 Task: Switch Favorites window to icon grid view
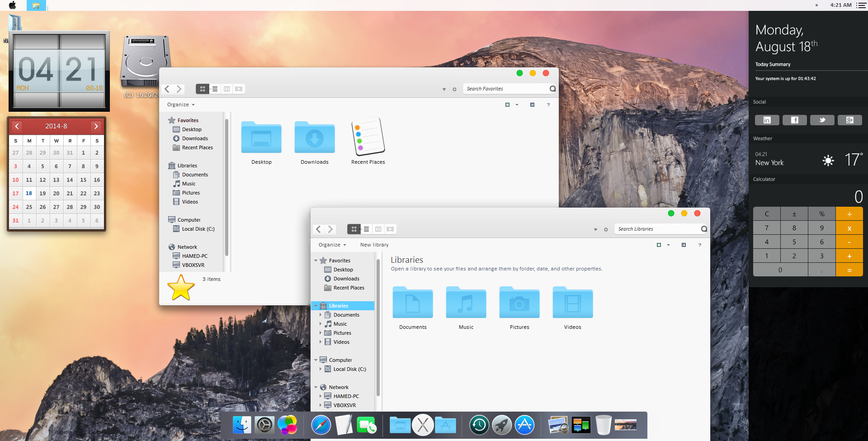click(203, 89)
